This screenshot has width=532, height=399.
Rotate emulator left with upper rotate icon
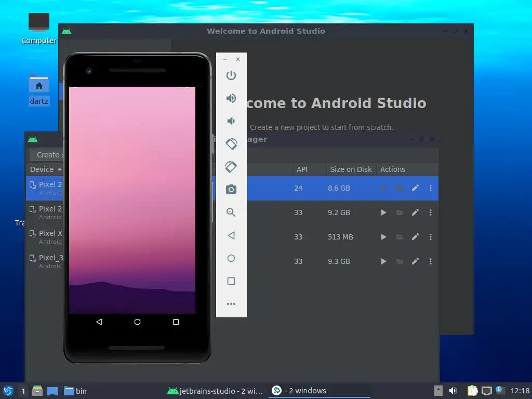(x=231, y=144)
